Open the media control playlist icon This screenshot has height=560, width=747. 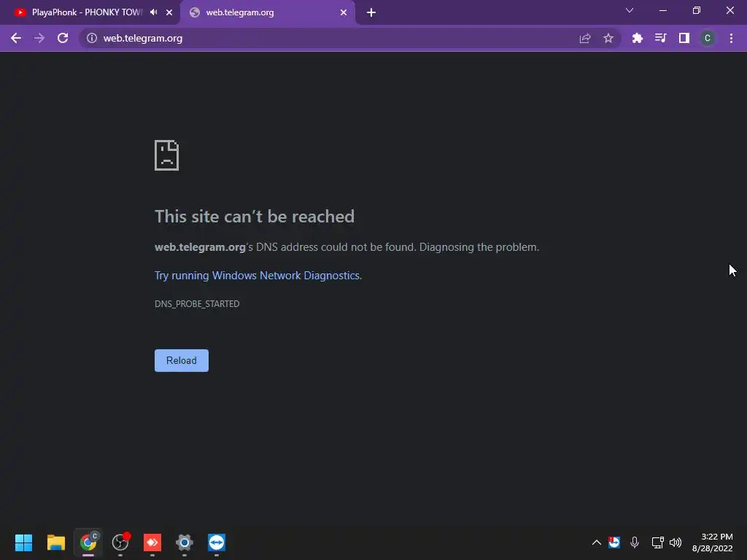pos(660,38)
